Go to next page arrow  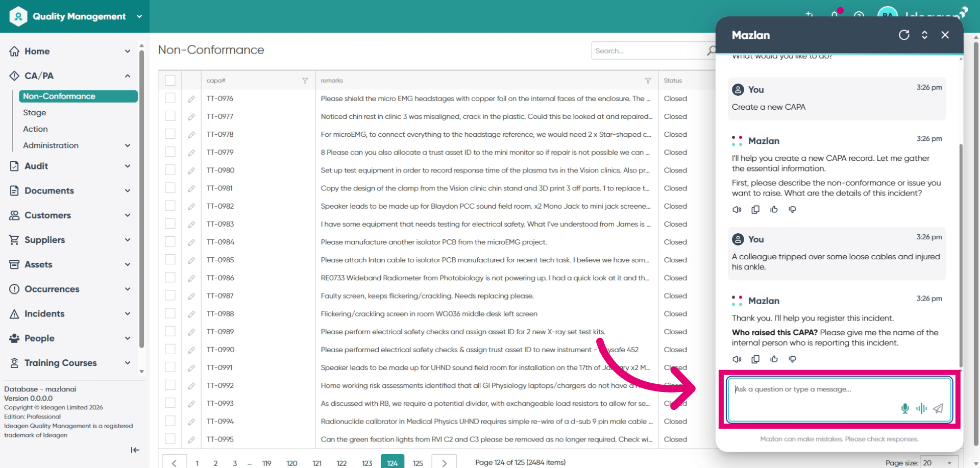[444, 463]
